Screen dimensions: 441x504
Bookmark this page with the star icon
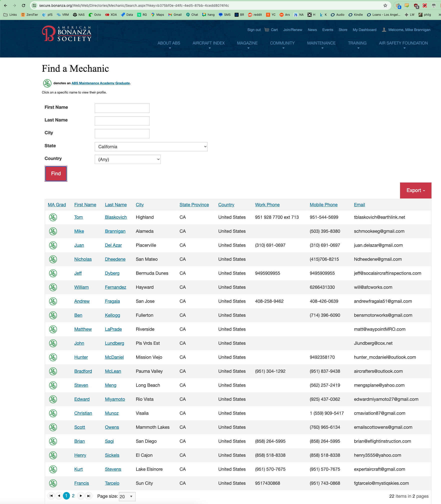[x=385, y=5]
